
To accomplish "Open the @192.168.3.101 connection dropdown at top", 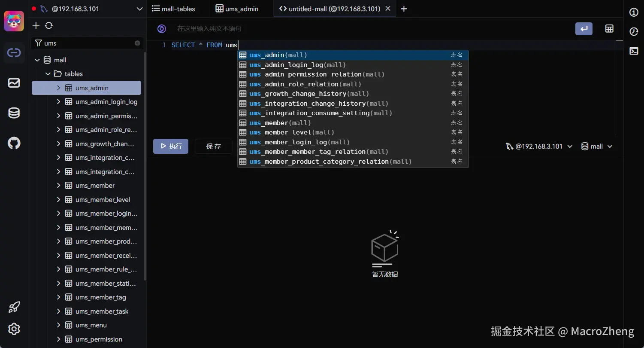I will click(88, 9).
